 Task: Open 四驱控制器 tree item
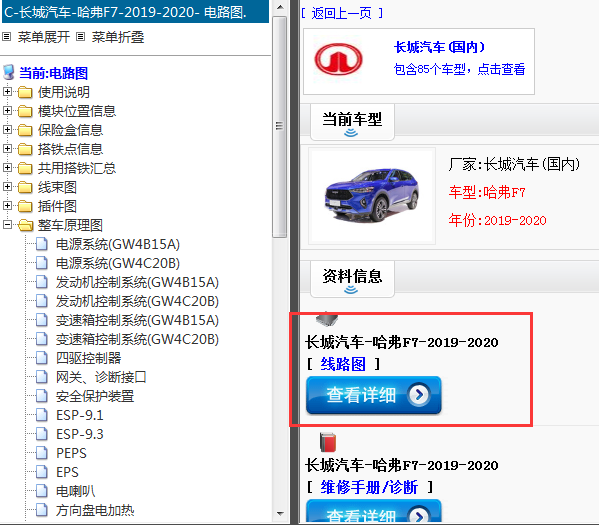[88, 358]
